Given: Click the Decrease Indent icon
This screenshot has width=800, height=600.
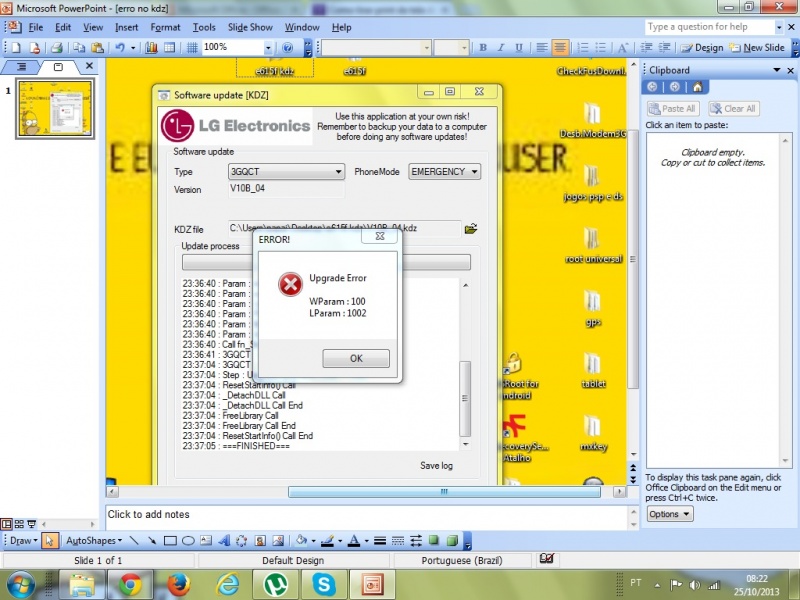Looking at the screenshot, I should 646,48.
